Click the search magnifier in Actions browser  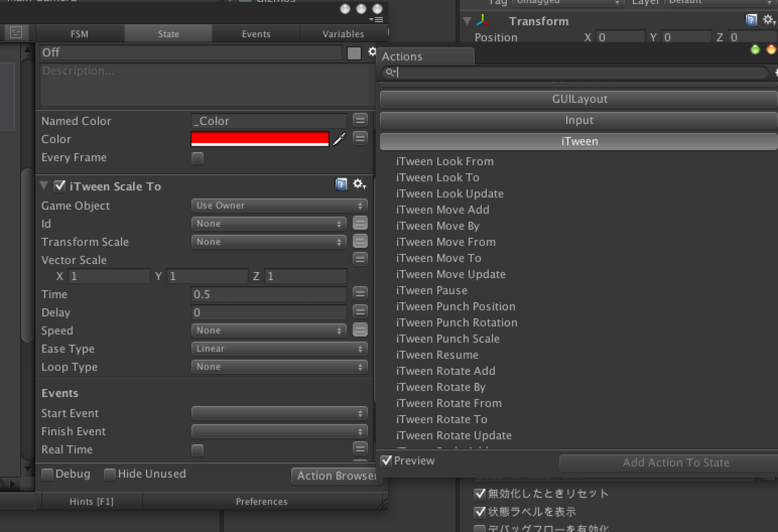click(x=391, y=72)
